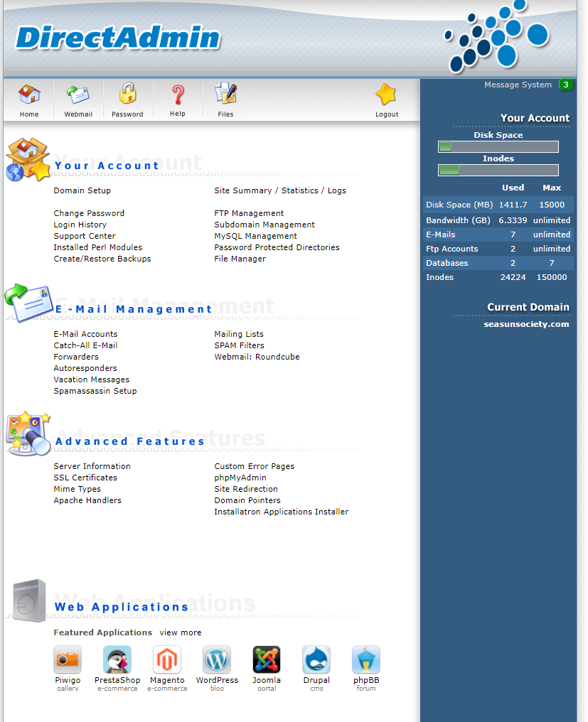Click the Password padlock icon
The height and width of the screenshot is (722, 588).
(127, 95)
